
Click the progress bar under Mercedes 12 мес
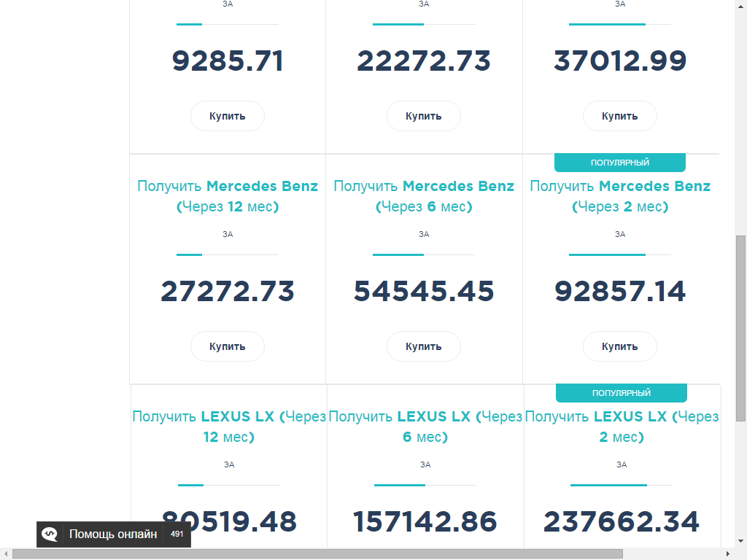pyautogui.click(x=228, y=254)
